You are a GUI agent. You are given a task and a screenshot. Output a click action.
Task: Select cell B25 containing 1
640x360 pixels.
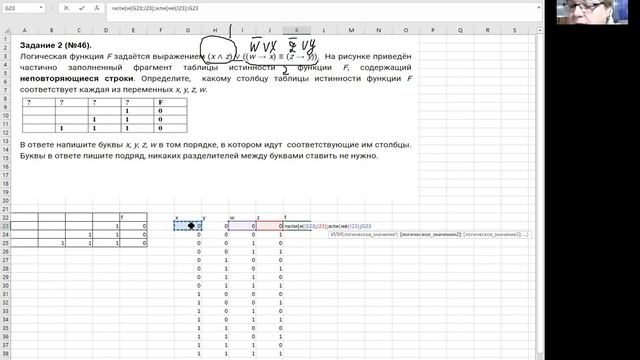point(52,243)
